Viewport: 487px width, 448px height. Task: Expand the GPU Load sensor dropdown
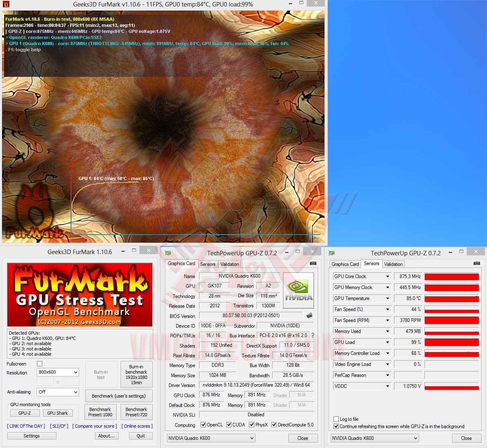(387, 342)
